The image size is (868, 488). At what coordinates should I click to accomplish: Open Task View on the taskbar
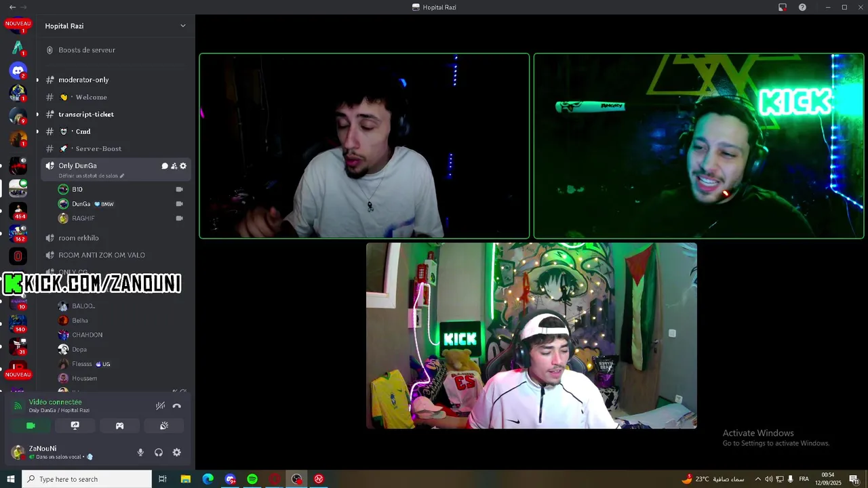[163, 479]
